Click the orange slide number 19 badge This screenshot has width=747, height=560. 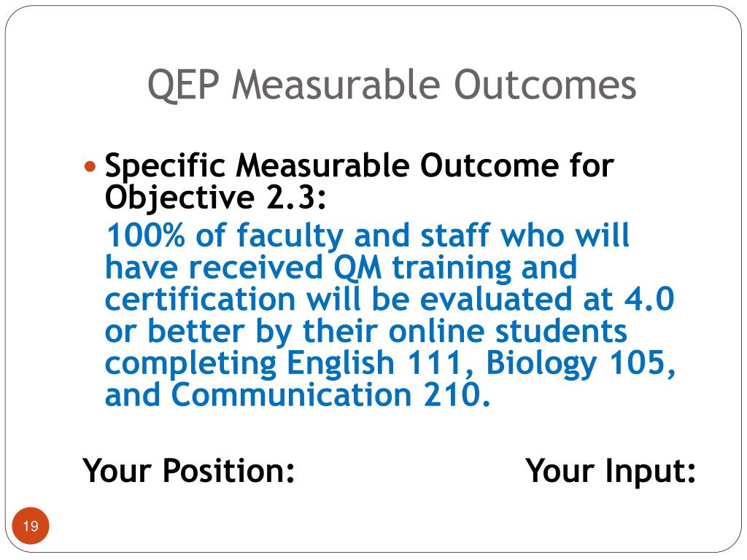coord(31,526)
